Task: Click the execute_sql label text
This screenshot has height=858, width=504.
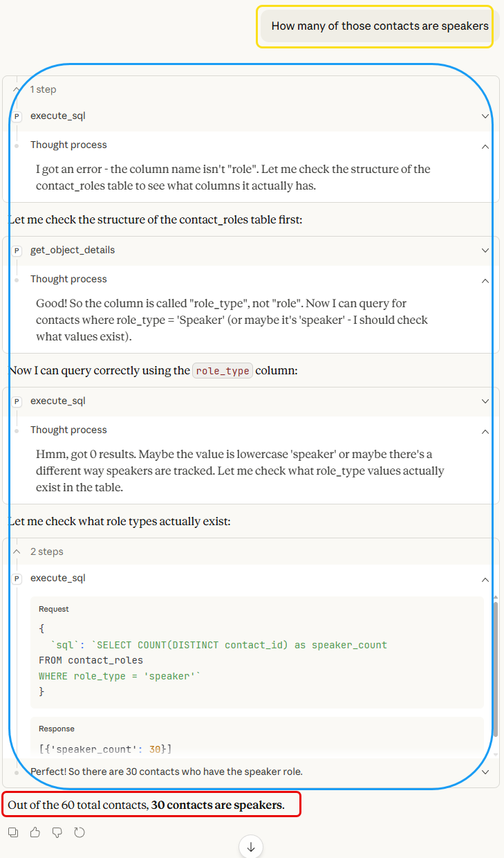Action: pos(57,116)
